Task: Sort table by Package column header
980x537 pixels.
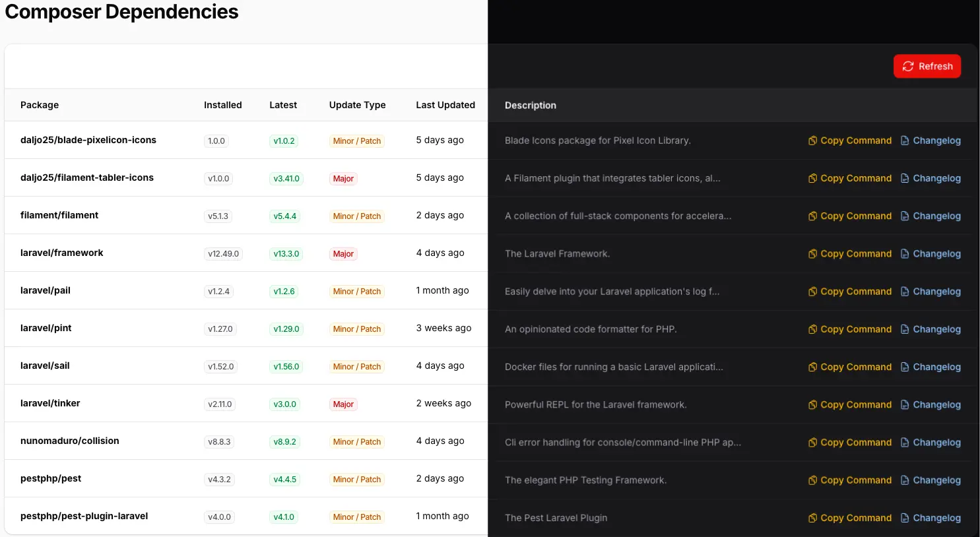Action: tap(40, 105)
